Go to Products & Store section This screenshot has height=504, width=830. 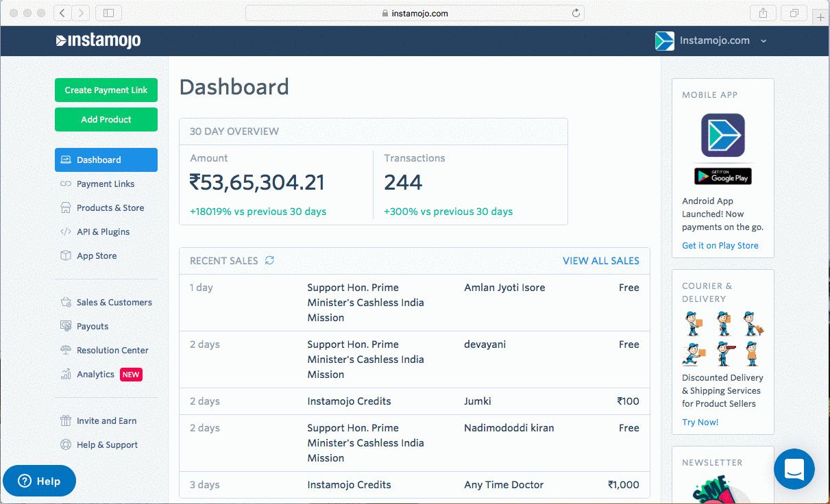pos(110,207)
